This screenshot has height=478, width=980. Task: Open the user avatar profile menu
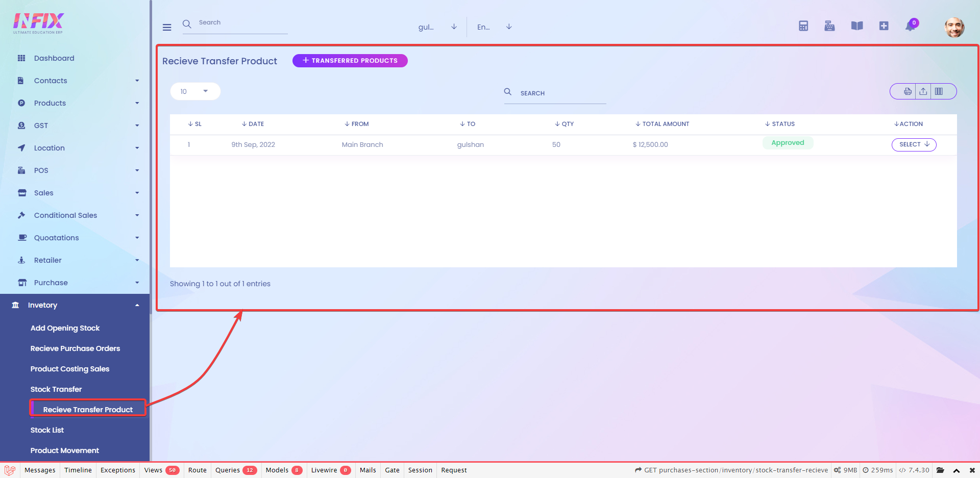point(954,27)
